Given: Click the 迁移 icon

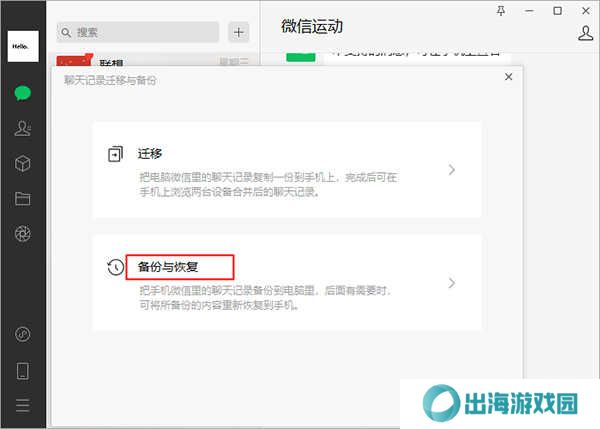Looking at the screenshot, I should (115, 154).
